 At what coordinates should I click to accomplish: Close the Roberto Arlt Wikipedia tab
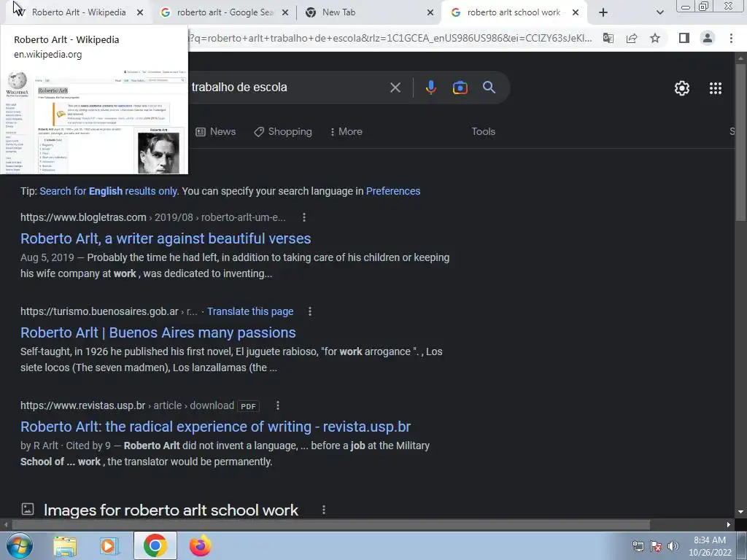tap(140, 12)
